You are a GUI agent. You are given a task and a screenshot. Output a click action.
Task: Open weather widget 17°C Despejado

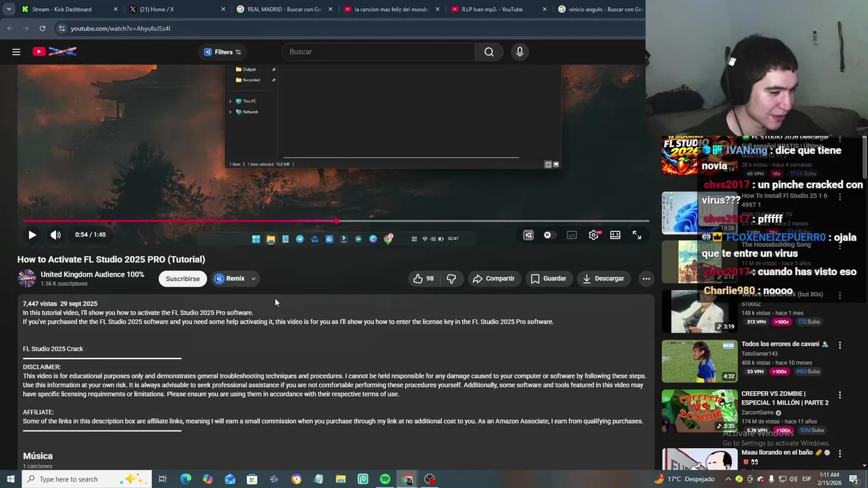[684, 479]
